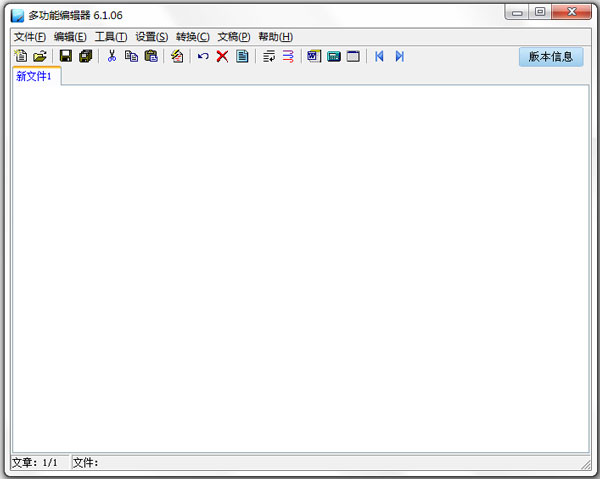
Task: Click the Paste clipboard icon
Action: (x=150, y=57)
